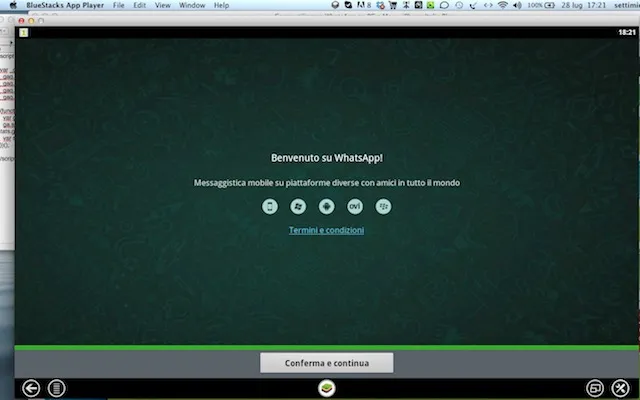
Task: Click the battery 100% indicator
Action: [x=541, y=5]
